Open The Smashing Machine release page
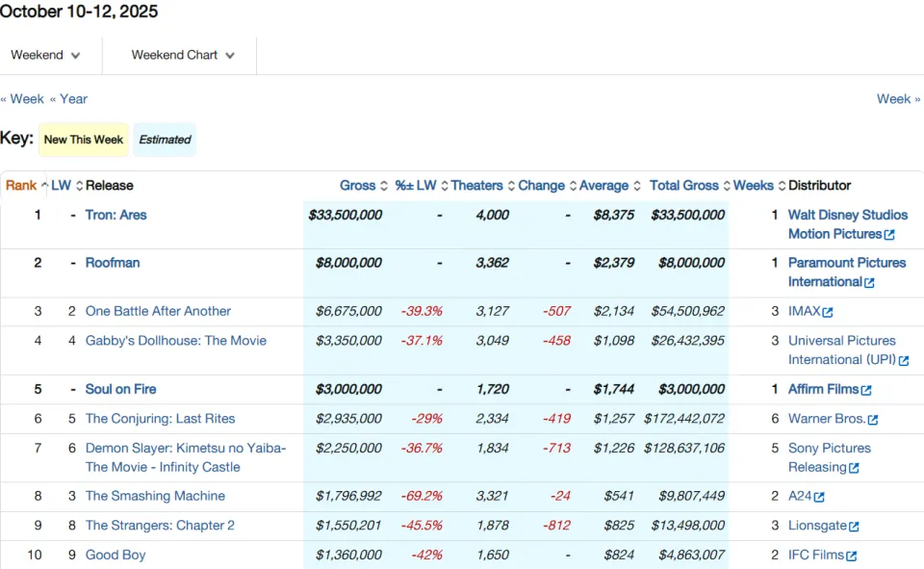 pyautogui.click(x=155, y=496)
